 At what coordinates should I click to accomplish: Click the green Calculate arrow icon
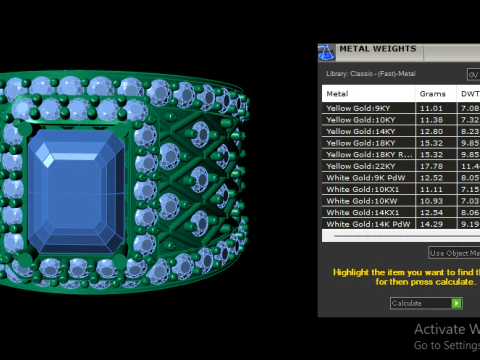456,303
